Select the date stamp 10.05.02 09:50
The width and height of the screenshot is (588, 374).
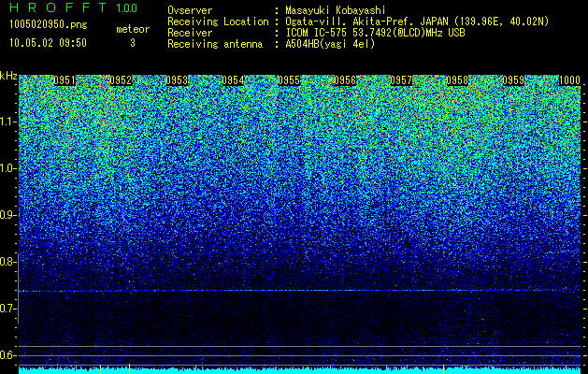(x=48, y=43)
